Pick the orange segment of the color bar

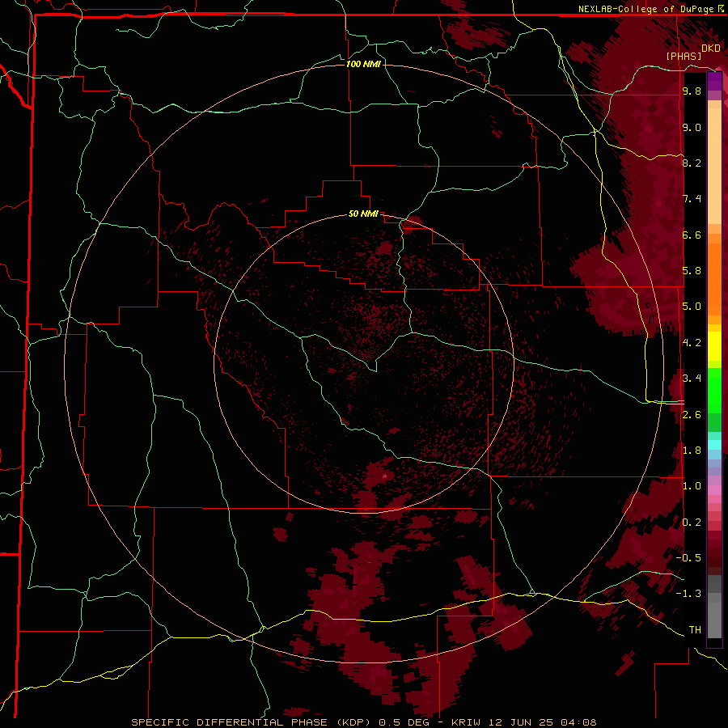714,280
